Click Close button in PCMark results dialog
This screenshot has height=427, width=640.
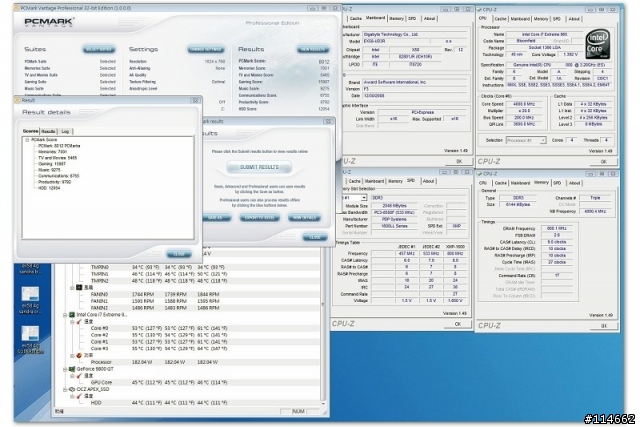pyautogui.click(x=315, y=237)
